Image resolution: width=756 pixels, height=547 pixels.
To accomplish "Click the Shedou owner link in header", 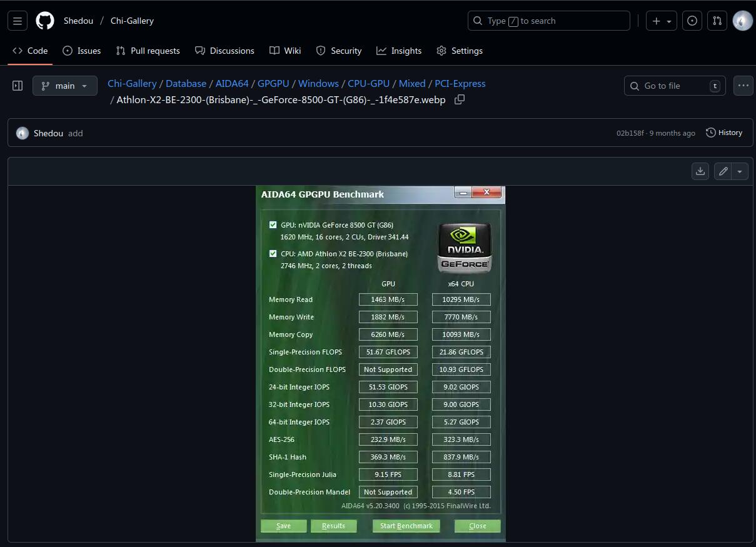I will click(x=78, y=21).
